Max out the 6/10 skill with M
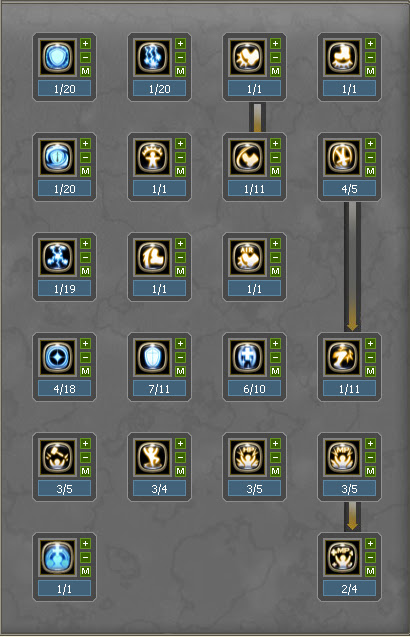Image resolution: width=410 pixels, height=637 pixels. click(276, 371)
